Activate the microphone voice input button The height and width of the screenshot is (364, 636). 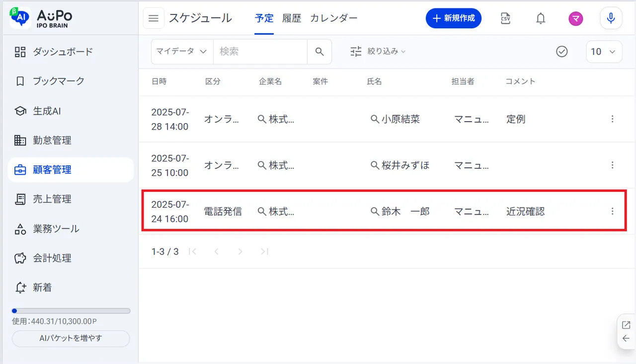point(611,18)
